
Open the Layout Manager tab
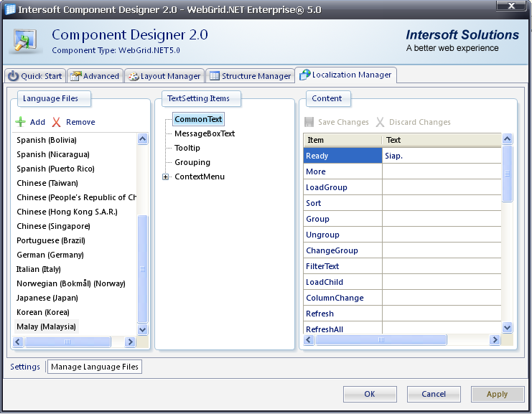pos(164,76)
